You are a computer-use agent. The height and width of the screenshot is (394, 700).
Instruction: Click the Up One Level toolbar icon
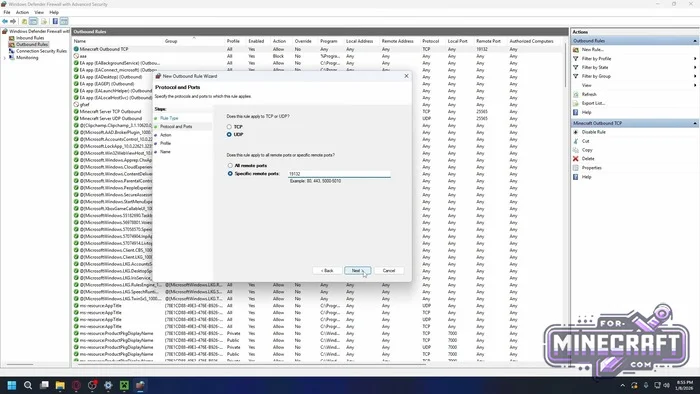[x=24, y=21]
